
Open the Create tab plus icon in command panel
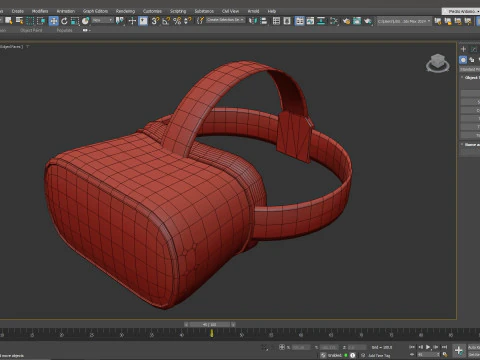tap(463, 49)
